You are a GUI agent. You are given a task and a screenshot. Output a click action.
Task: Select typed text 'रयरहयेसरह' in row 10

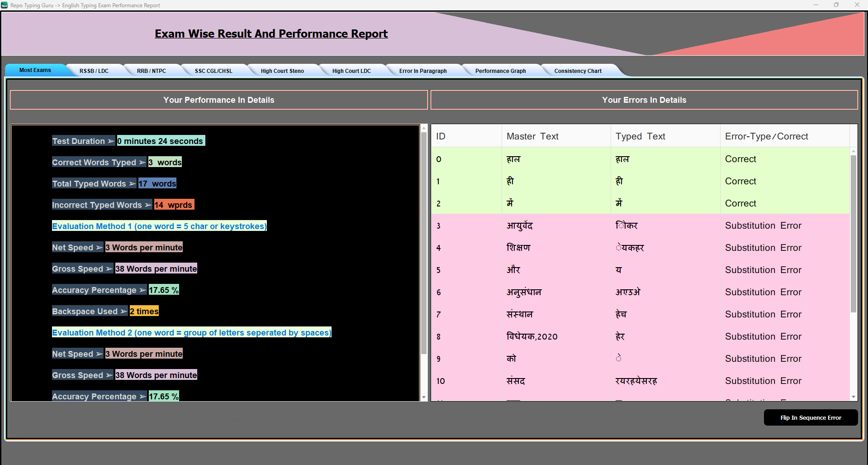click(636, 381)
